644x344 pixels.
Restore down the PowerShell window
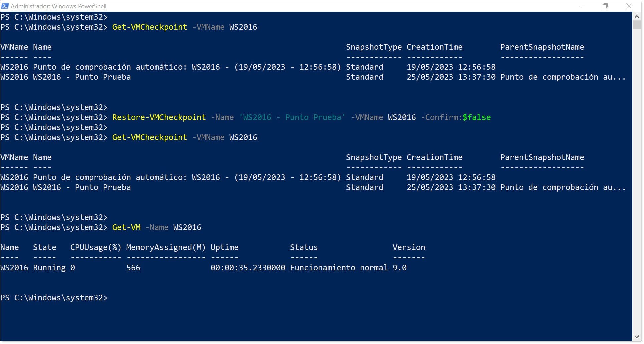[x=605, y=6]
